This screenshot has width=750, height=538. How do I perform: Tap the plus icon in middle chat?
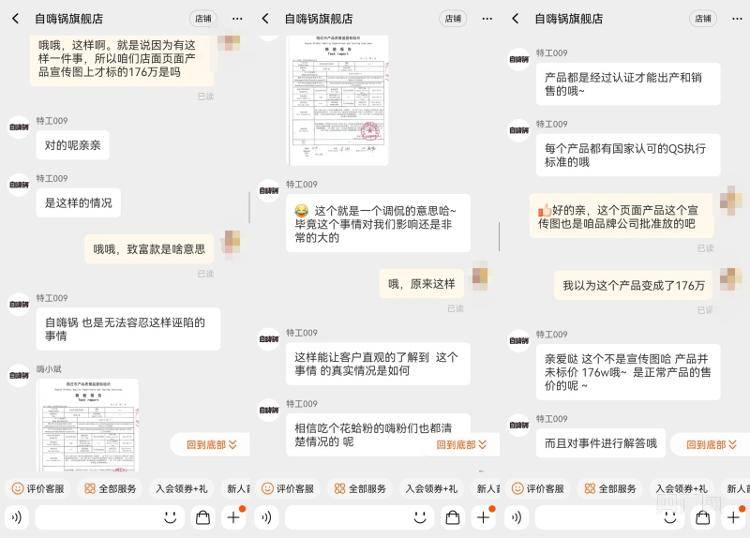pyautogui.click(x=483, y=517)
